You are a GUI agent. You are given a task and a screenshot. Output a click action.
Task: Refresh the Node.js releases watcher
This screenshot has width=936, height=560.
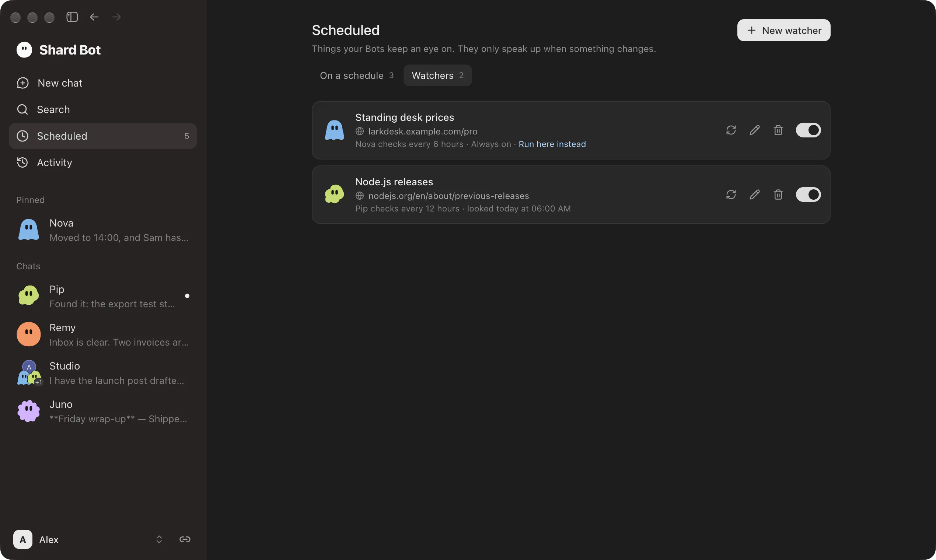[x=731, y=195]
